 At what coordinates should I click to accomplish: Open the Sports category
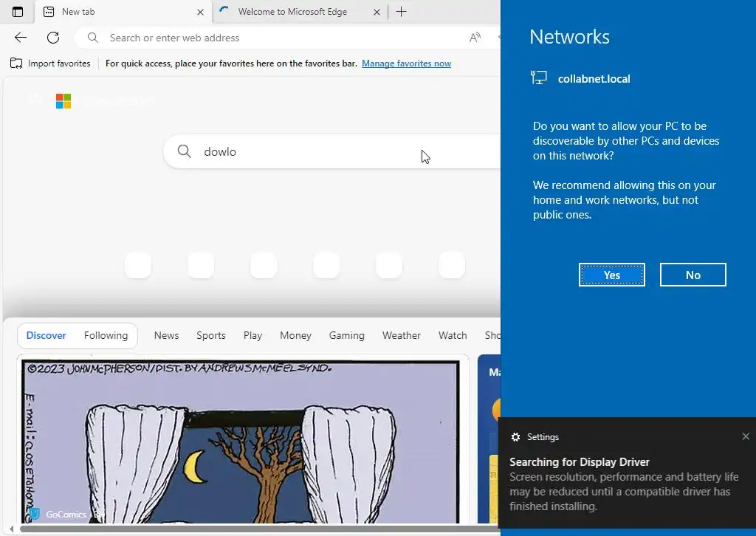210,335
